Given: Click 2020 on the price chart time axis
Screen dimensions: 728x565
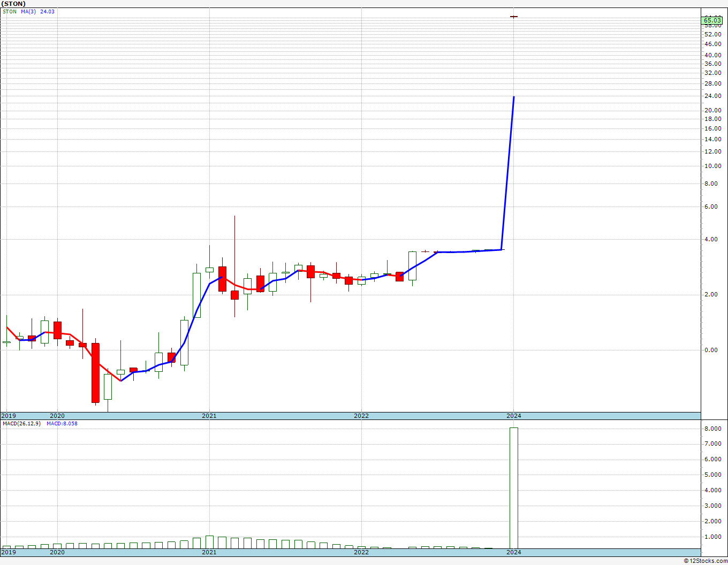Looking at the screenshot, I should [x=57, y=416].
